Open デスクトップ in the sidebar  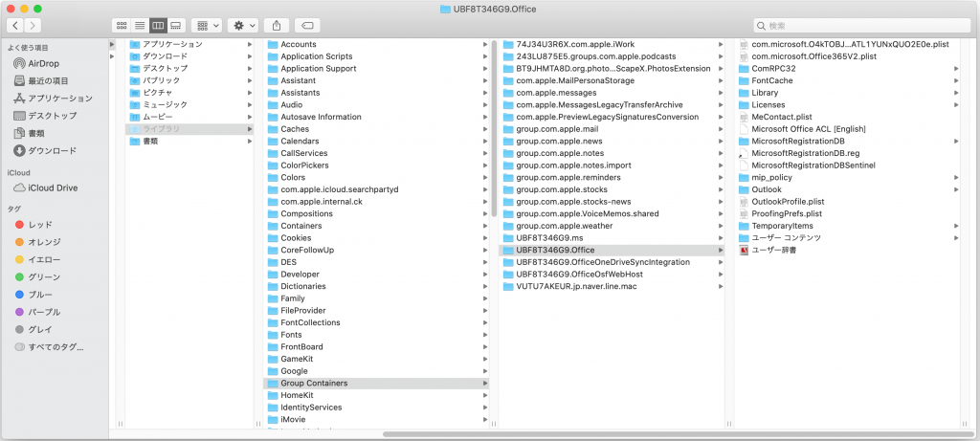click(x=45, y=116)
